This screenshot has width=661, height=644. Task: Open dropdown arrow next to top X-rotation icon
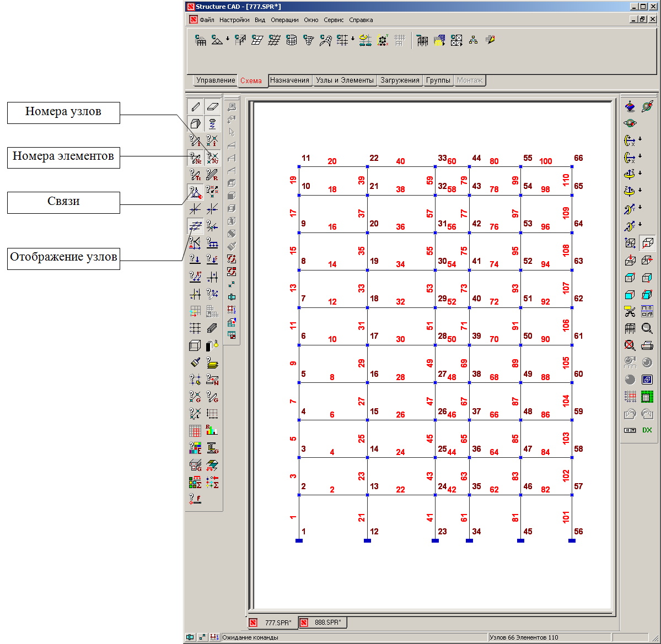pyautogui.click(x=640, y=139)
